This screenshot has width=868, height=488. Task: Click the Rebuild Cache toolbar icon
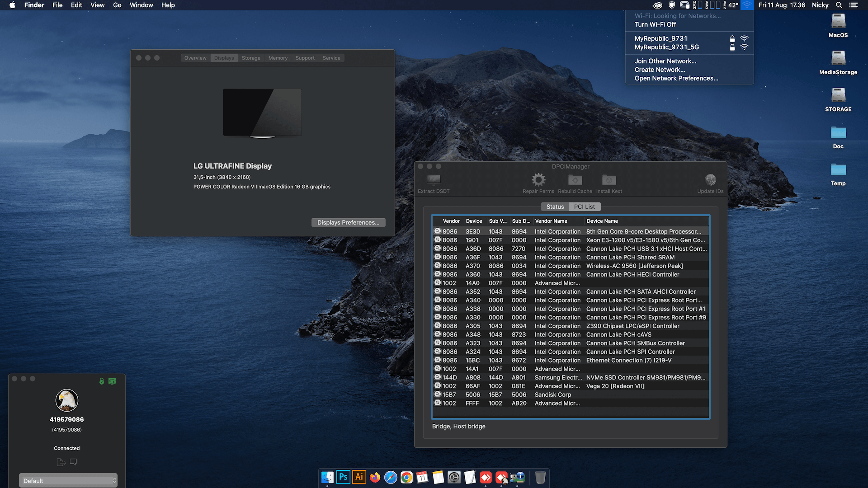575,180
